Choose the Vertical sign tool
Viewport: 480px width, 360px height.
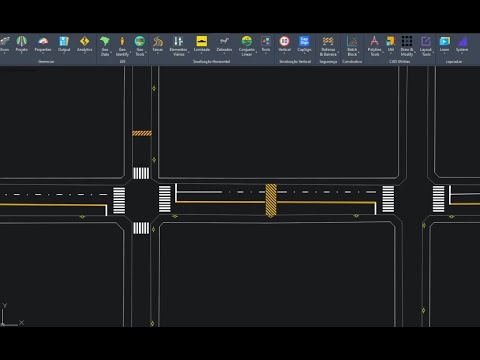pyautogui.click(x=284, y=44)
